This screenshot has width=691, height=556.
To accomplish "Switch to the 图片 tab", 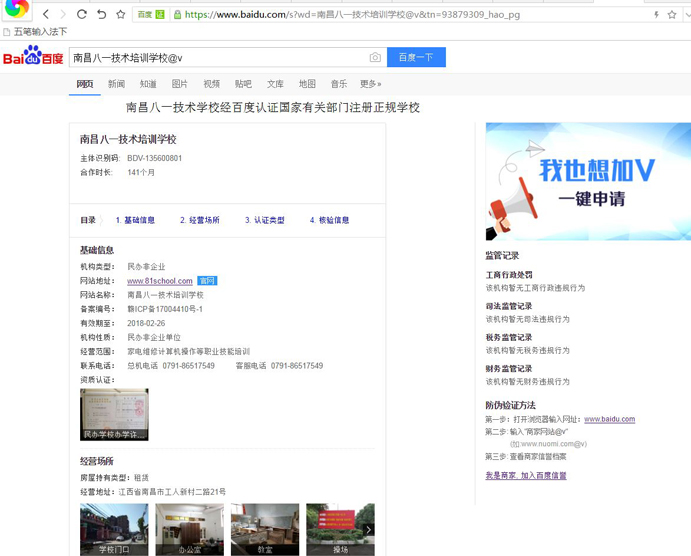I will tap(180, 84).
